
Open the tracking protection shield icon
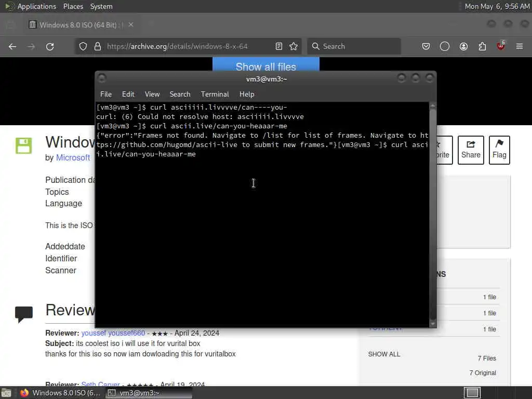(83, 46)
